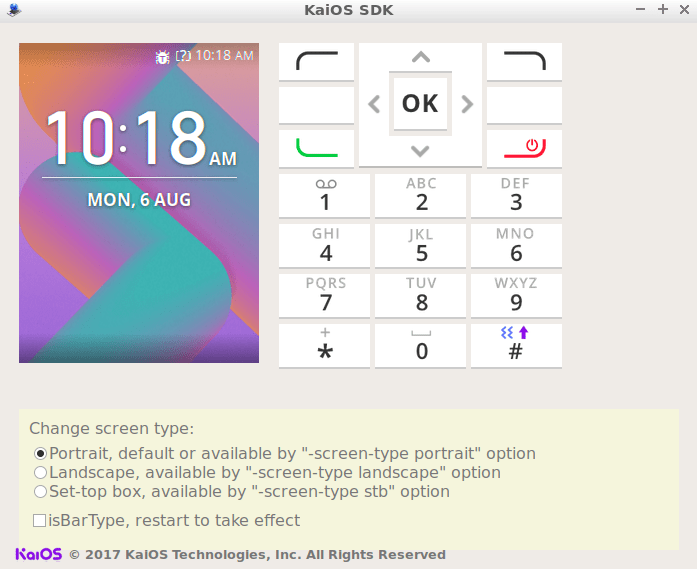
Task: Click the large 10:18 lock screen clock
Action: pos(141,138)
